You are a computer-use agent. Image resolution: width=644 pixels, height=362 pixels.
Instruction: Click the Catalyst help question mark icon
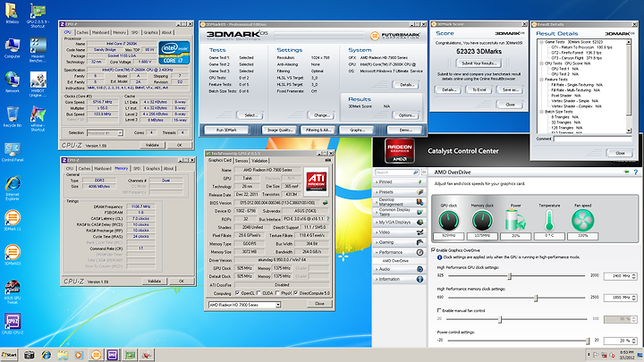636,172
